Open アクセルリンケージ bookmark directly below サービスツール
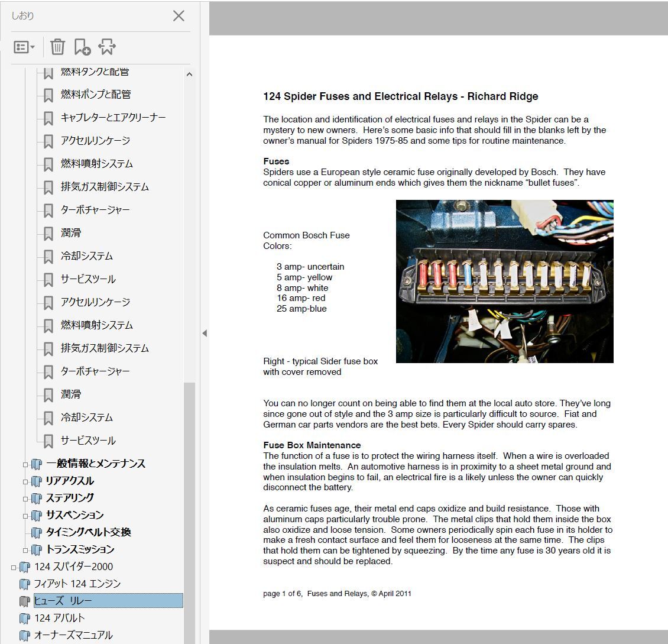 [95, 302]
